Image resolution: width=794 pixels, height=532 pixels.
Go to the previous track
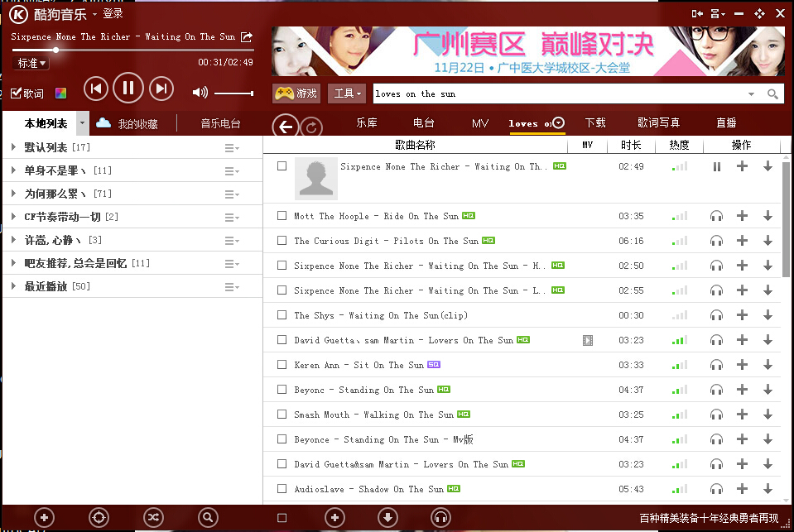[x=95, y=89]
